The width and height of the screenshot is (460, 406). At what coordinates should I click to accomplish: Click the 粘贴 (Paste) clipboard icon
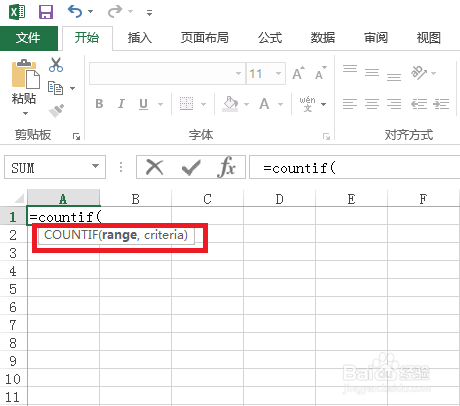tap(25, 74)
